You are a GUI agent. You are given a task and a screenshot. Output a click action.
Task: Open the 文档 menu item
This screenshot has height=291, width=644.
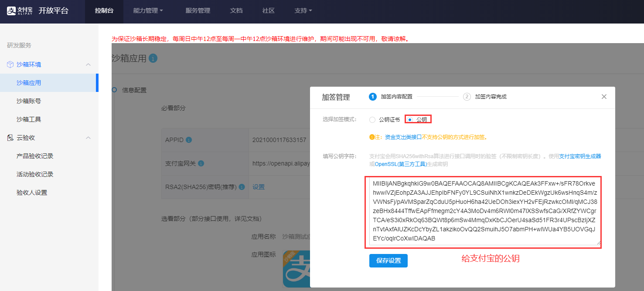[x=236, y=11]
